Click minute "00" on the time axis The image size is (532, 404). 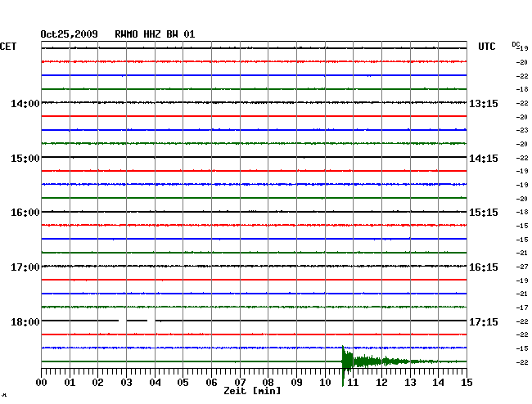[42, 383]
